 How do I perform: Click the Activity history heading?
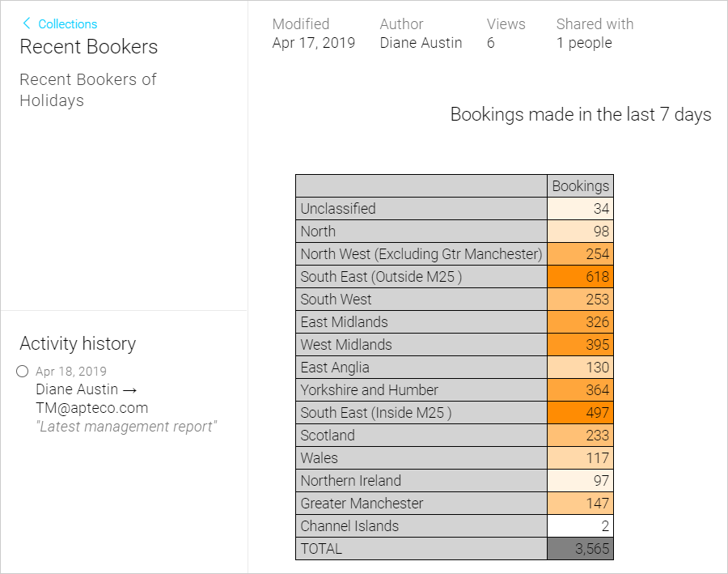78,344
